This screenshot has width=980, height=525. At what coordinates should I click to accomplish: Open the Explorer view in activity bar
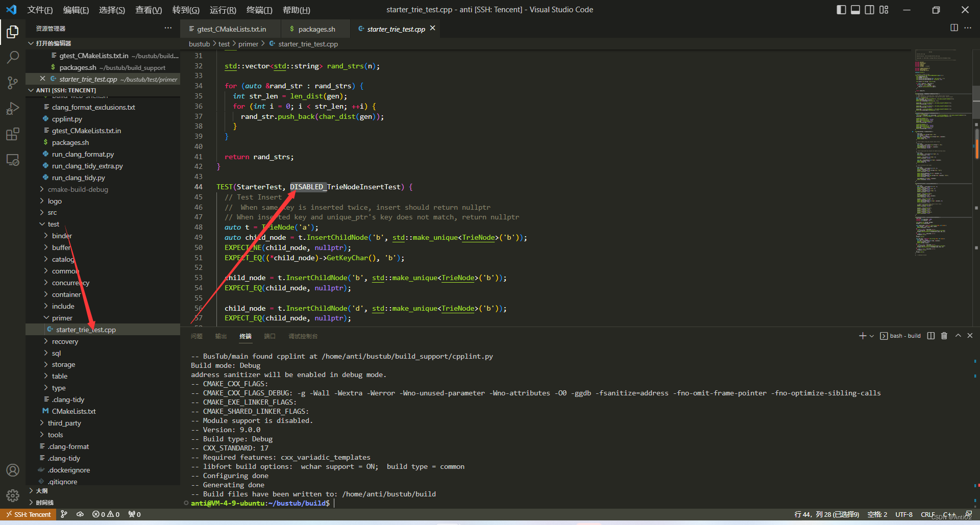click(13, 32)
